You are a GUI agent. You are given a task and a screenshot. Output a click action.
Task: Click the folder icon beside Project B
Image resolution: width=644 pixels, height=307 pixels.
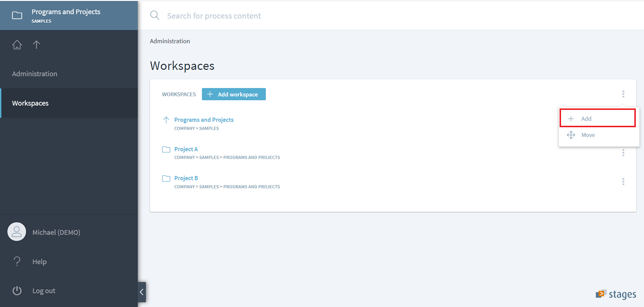(166, 178)
